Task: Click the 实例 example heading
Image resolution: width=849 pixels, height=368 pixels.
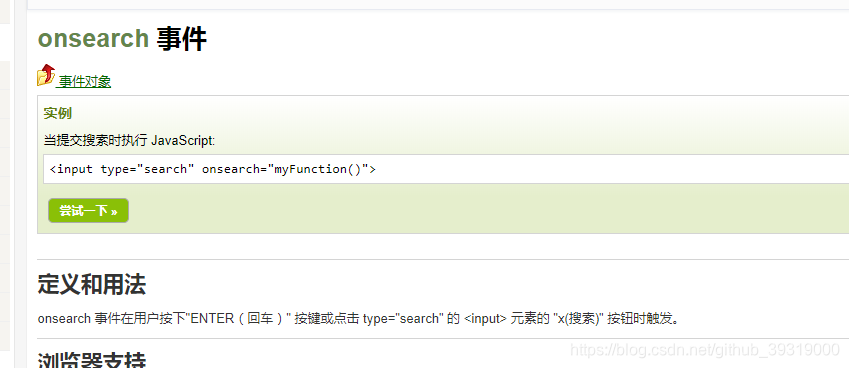Action: pos(57,114)
